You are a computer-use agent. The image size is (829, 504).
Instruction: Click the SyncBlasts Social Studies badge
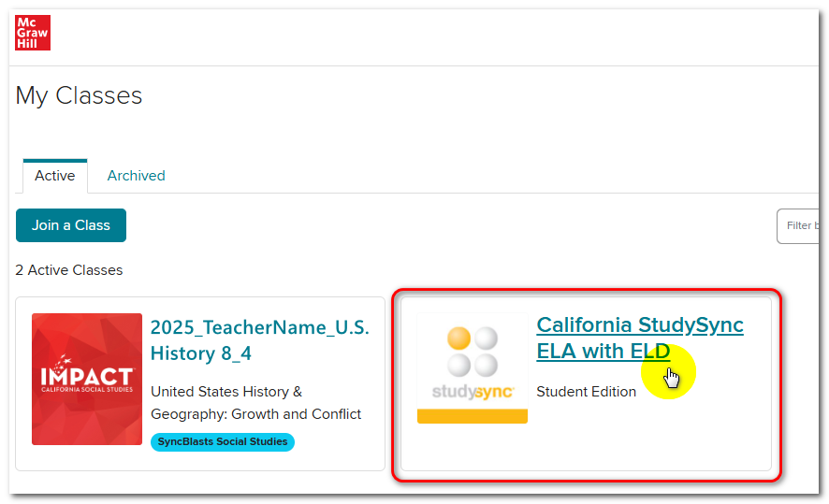click(223, 442)
